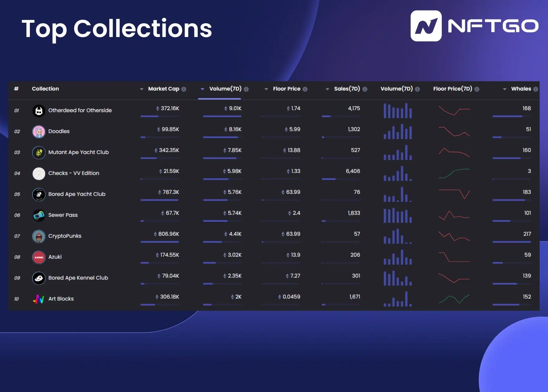Click the Collection column header
Screen dimensions: 548x392
[x=45, y=89]
